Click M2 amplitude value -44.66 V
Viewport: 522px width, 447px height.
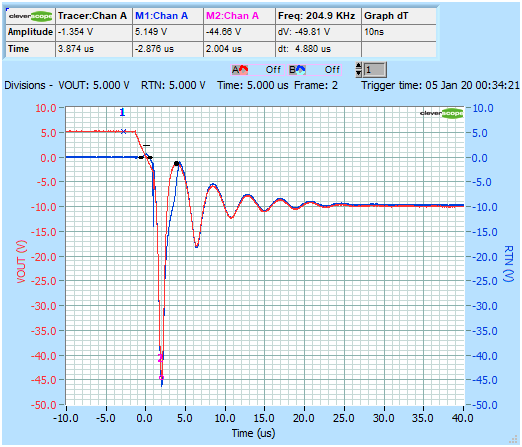[x=223, y=32]
